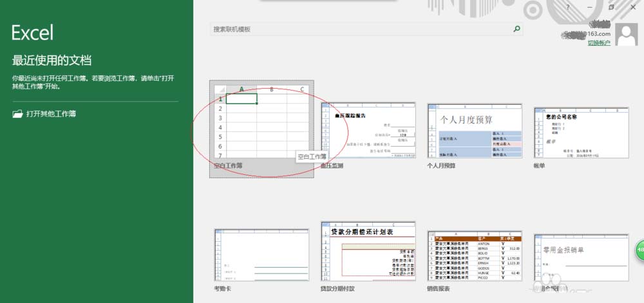Viewport: 644px width, 303px height.
Task: Focus the 搜索联机模板 search field
Action: pyautogui.click(x=361, y=30)
